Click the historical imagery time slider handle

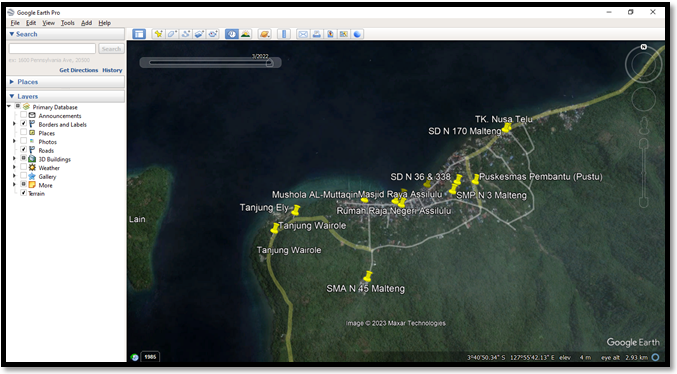pyautogui.click(x=269, y=63)
